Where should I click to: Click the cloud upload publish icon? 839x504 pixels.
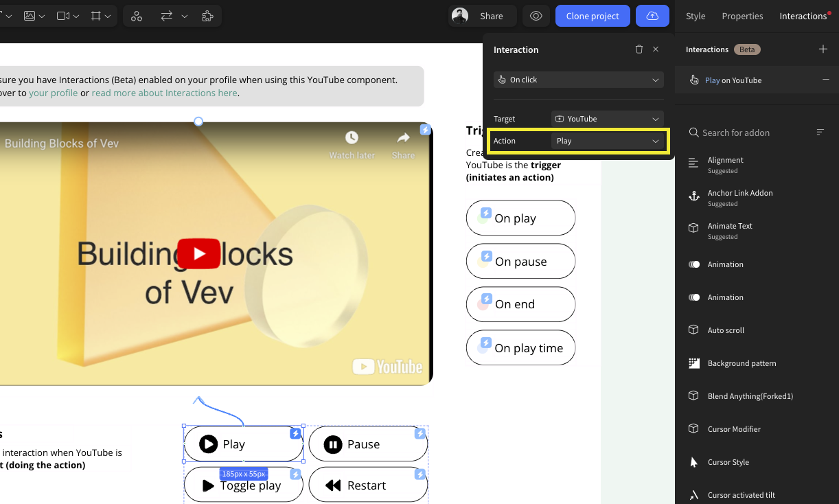[652, 16]
